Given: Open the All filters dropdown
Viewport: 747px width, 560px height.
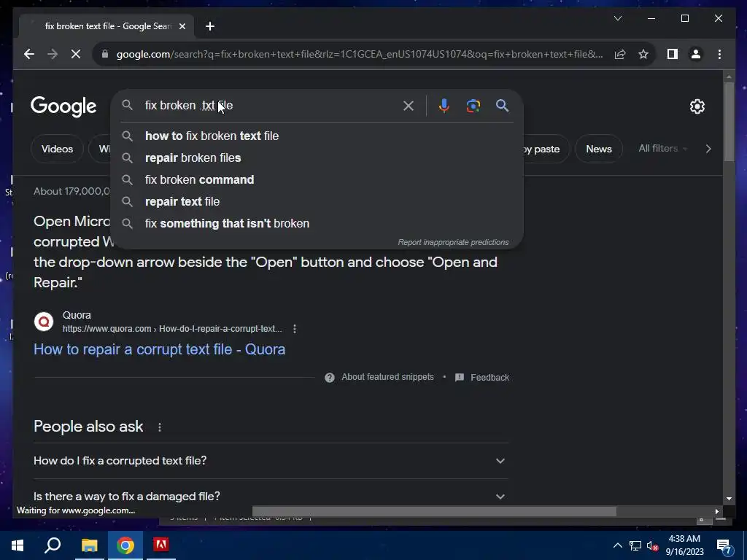Looking at the screenshot, I should [x=662, y=149].
